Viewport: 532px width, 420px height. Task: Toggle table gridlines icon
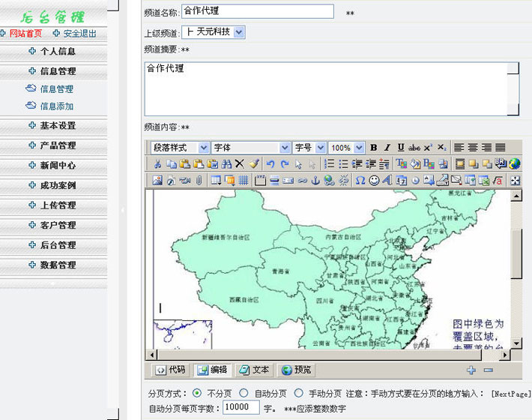(x=244, y=180)
